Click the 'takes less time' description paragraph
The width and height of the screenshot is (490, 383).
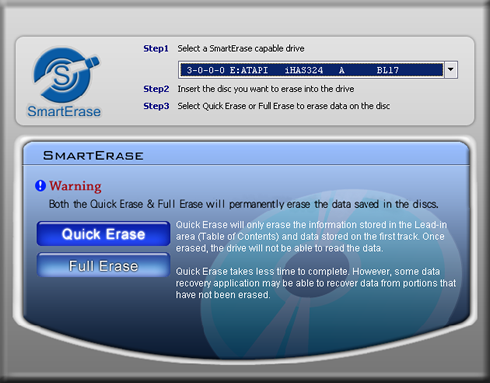tap(315, 283)
